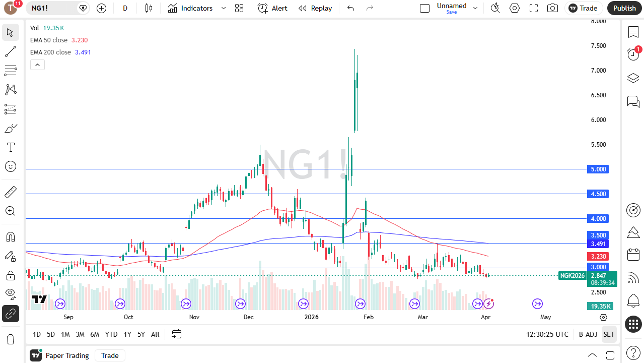Open the watchlist panel icon
This screenshot has height=363, width=644.
[x=633, y=32]
